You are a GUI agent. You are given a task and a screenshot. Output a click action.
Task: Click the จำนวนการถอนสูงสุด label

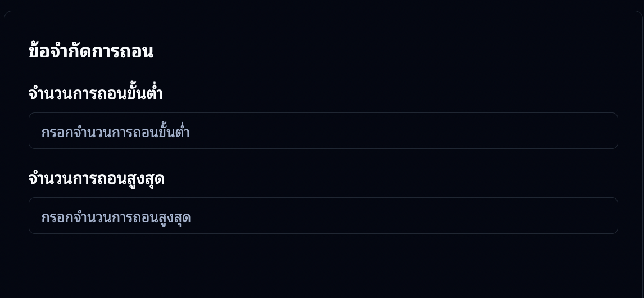pos(96,179)
